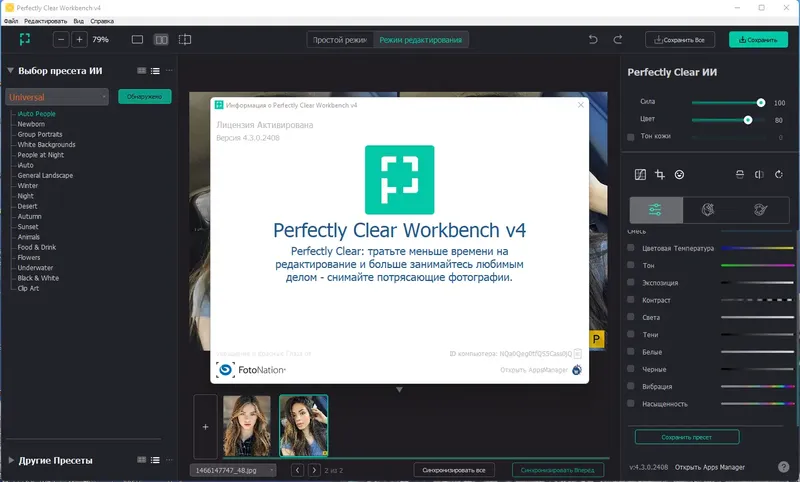Expand the Другие Пресеты section

11,460
